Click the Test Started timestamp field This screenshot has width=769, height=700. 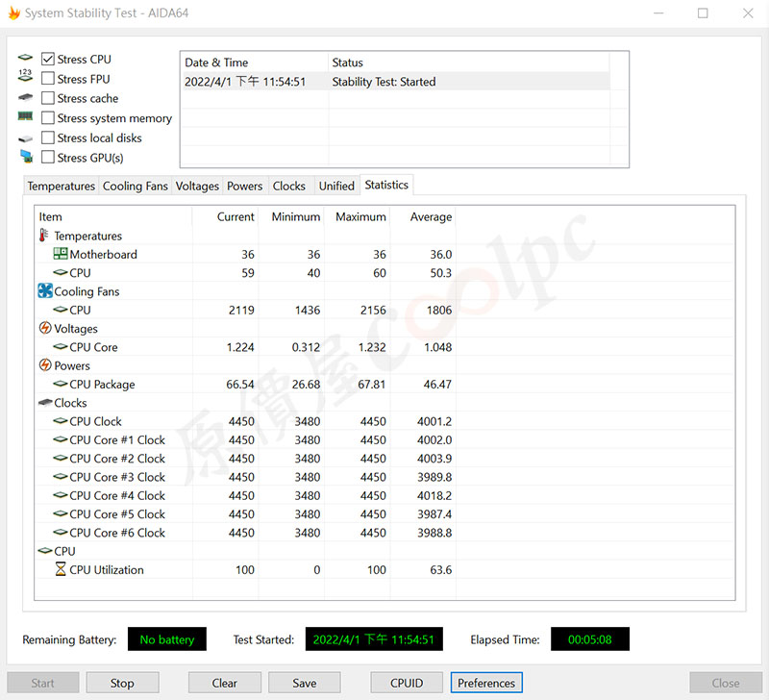pyautogui.click(x=374, y=639)
